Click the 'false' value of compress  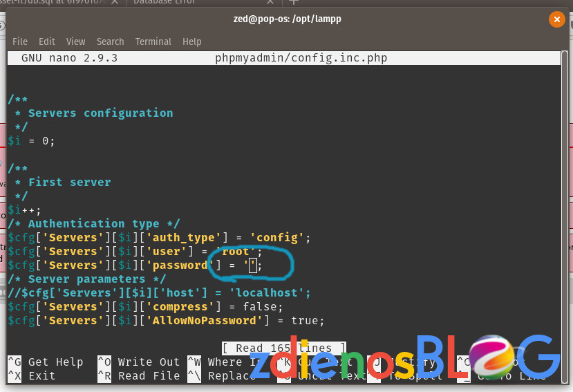click(x=259, y=307)
